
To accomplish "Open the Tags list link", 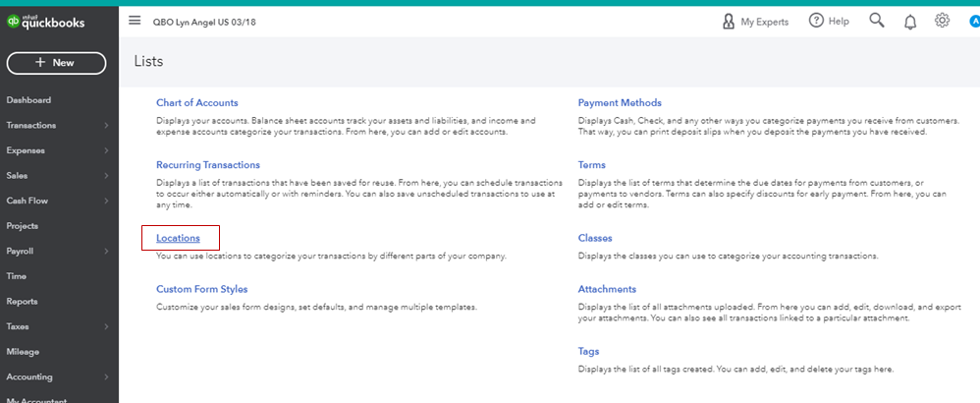I will pos(589,352).
